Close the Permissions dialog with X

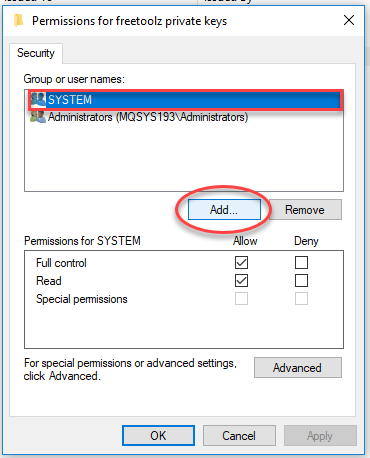tap(349, 20)
